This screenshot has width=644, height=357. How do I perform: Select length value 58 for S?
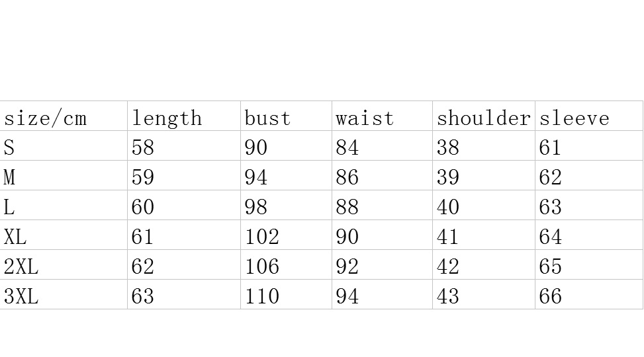click(142, 147)
